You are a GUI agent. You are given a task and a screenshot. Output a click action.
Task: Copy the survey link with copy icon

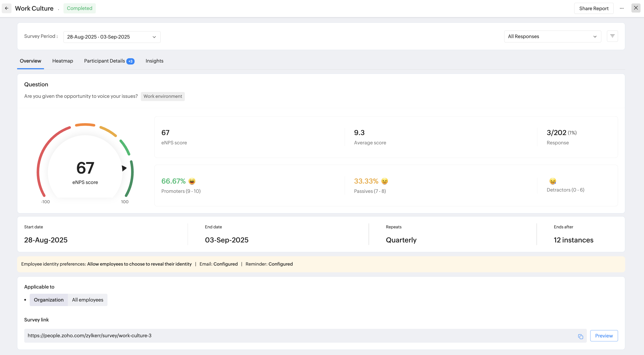click(580, 337)
